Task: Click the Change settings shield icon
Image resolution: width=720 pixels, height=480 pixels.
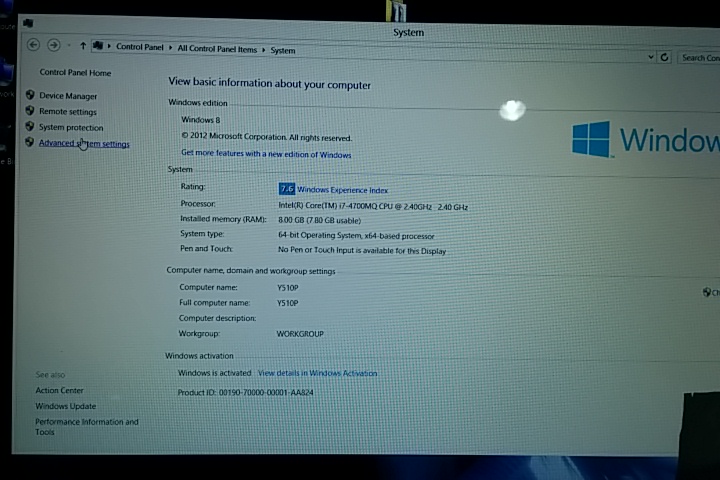Action: [706, 292]
